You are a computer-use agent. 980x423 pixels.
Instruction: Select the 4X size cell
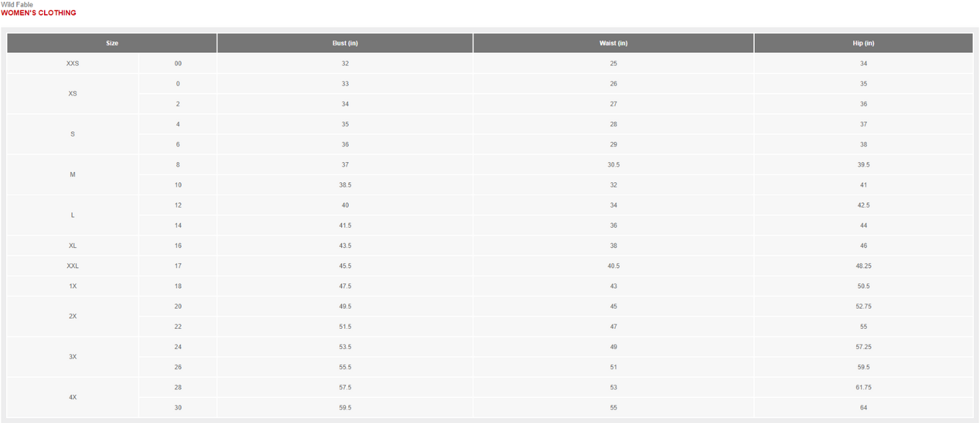pos(73,397)
